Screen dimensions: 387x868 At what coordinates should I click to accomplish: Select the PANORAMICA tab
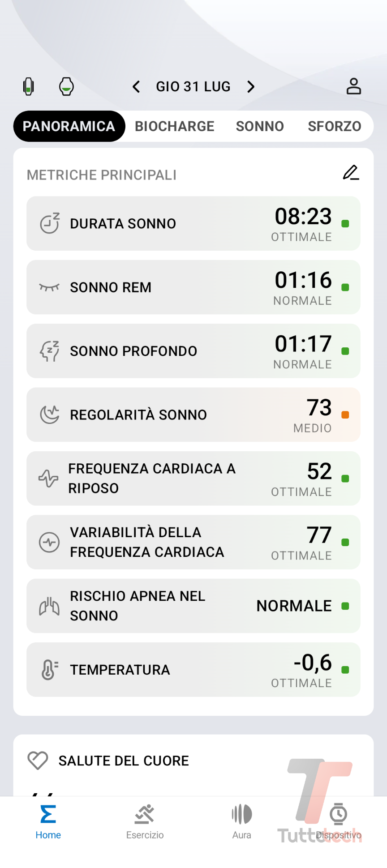tap(69, 126)
